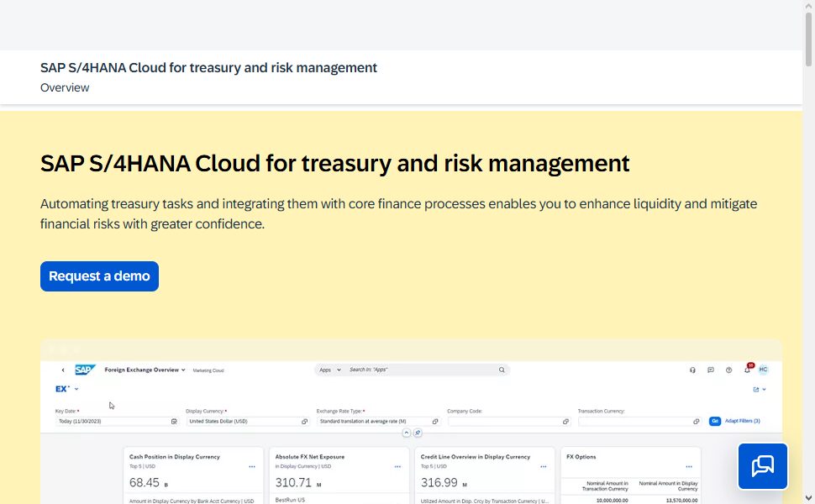Click headset support icon in preview

(x=692, y=370)
